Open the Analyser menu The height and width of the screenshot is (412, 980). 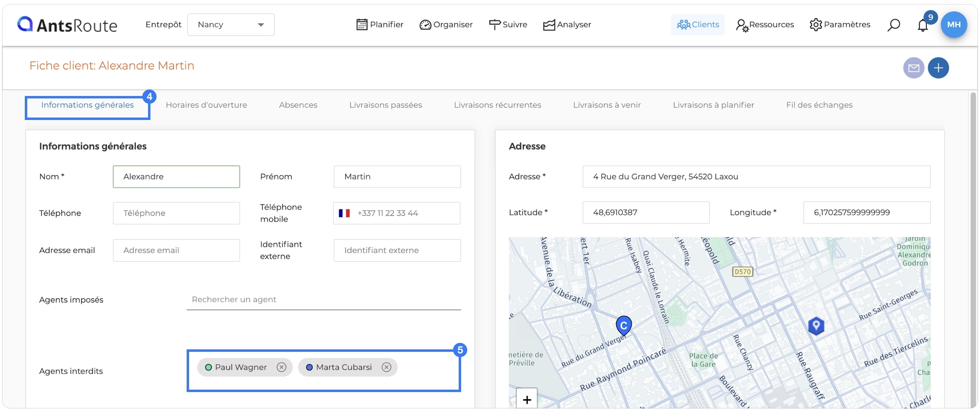[567, 24]
